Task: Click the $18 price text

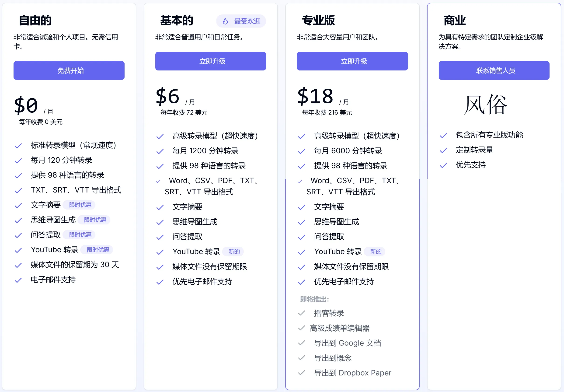Action: tap(315, 96)
